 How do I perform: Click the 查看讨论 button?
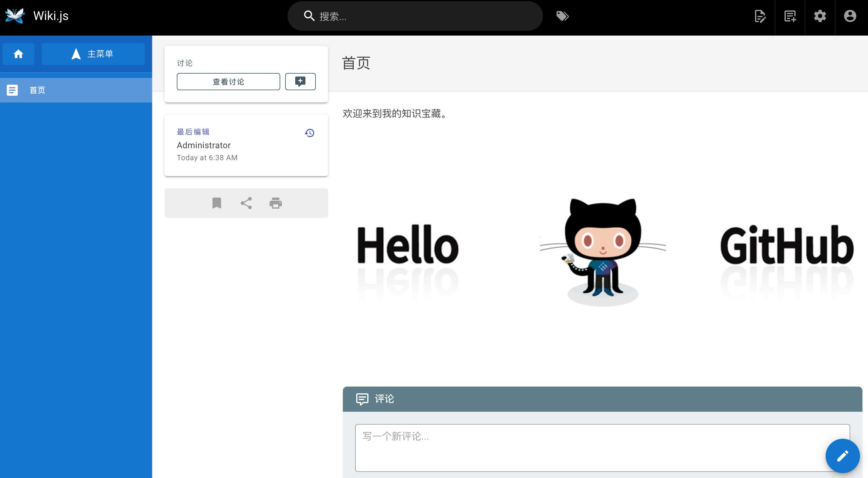point(228,81)
